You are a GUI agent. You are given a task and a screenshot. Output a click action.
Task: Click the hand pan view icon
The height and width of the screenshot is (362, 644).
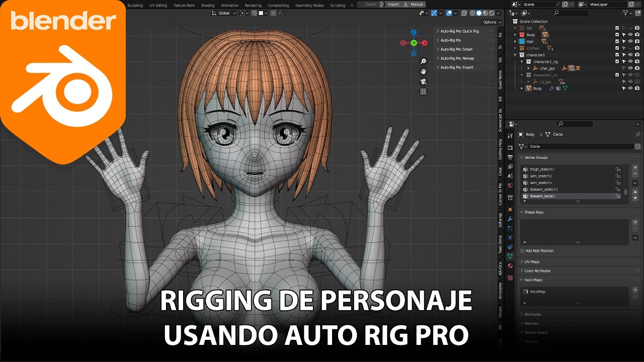[x=424, y=71]
